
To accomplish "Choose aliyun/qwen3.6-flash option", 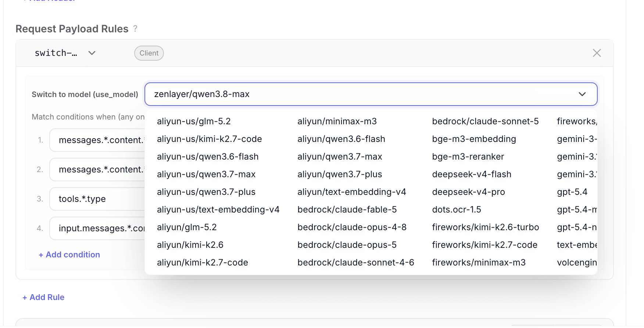I will click(x=341, y=139).
